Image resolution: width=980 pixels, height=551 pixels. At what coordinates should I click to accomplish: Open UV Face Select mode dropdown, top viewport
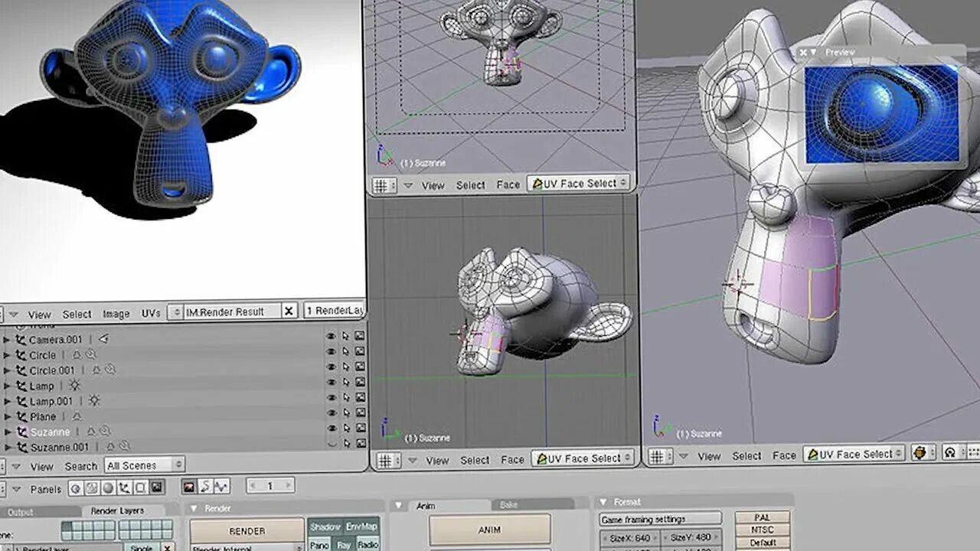pos(580,184)
